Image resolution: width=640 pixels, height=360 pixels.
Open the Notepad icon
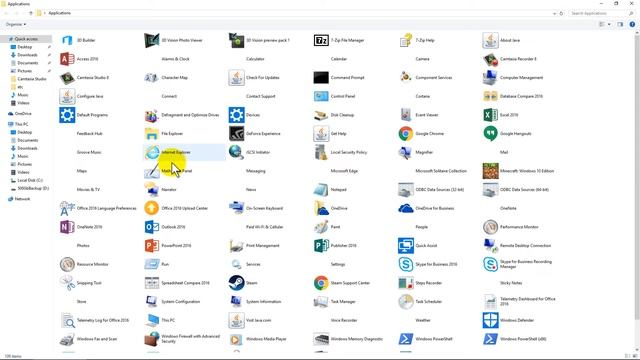(321, 190)
